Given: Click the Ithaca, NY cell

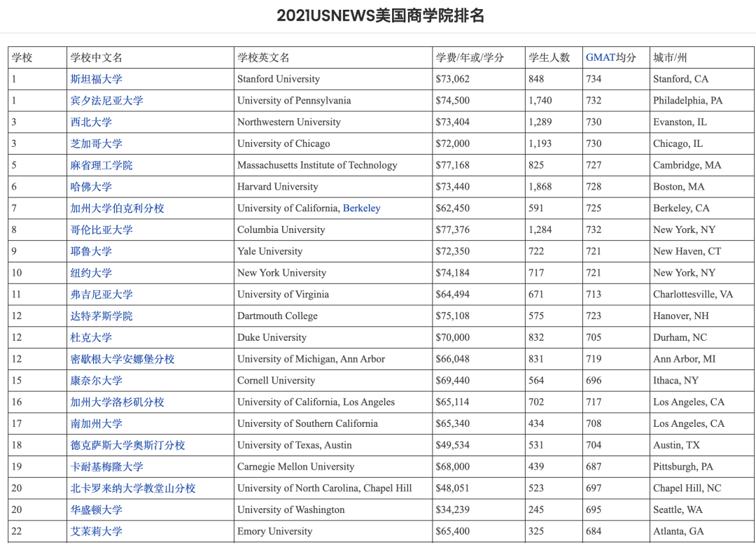Looking at the screenshot, I should [x=702, y=381].
